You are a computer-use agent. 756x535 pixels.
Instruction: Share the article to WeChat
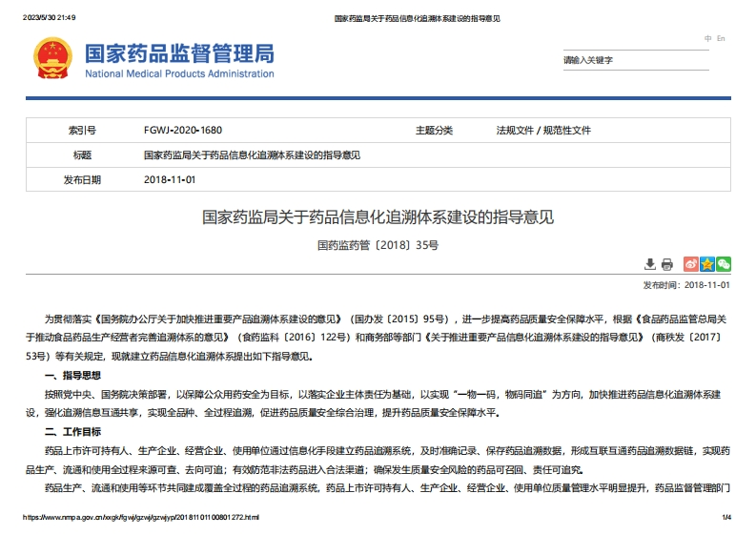[724, 264]
